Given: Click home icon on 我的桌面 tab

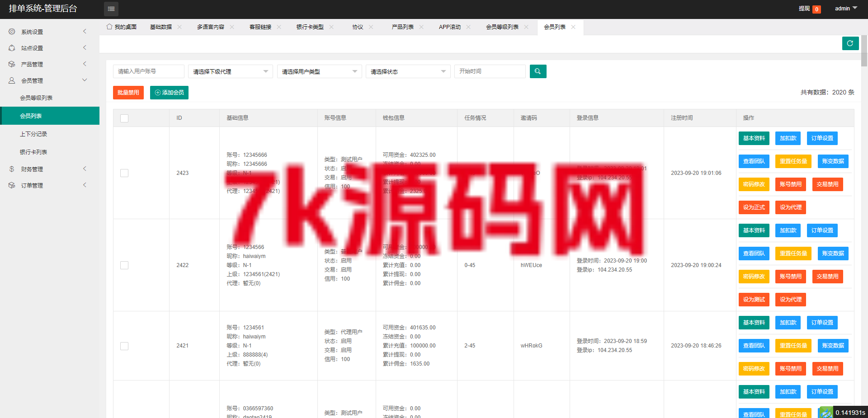Looking at the screenshot, I should coord(109,27).
